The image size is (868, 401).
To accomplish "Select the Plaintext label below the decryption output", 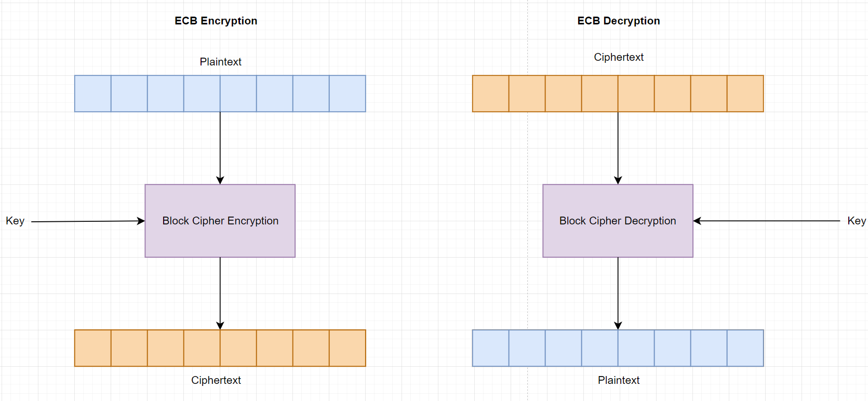I will [618, 380].
